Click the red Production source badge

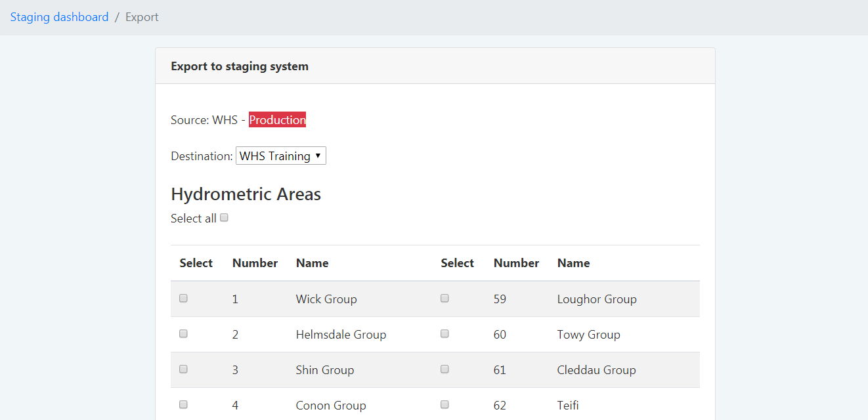pos(277,120)
